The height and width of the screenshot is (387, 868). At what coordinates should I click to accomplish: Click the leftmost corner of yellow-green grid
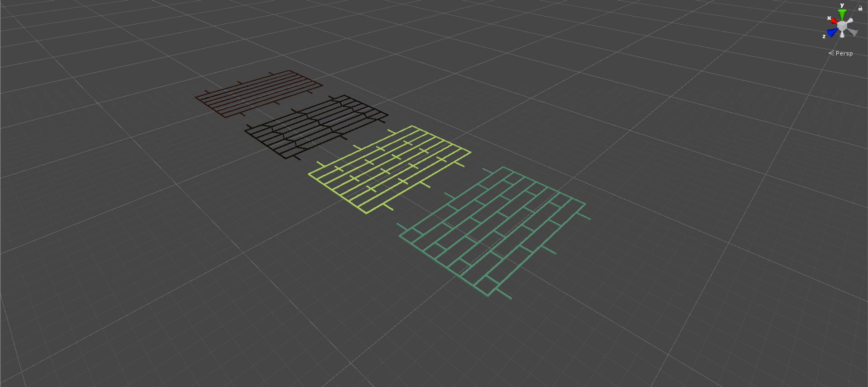coord(309,173)
